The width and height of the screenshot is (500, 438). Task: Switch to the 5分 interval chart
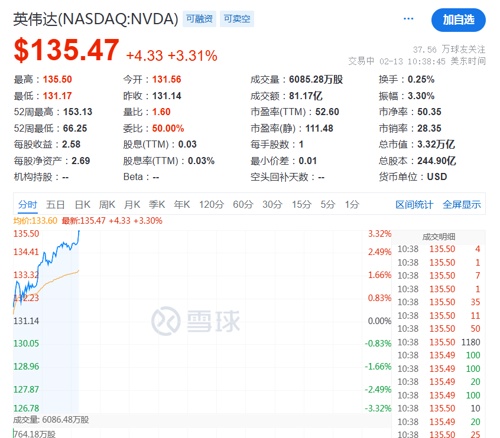328,204
